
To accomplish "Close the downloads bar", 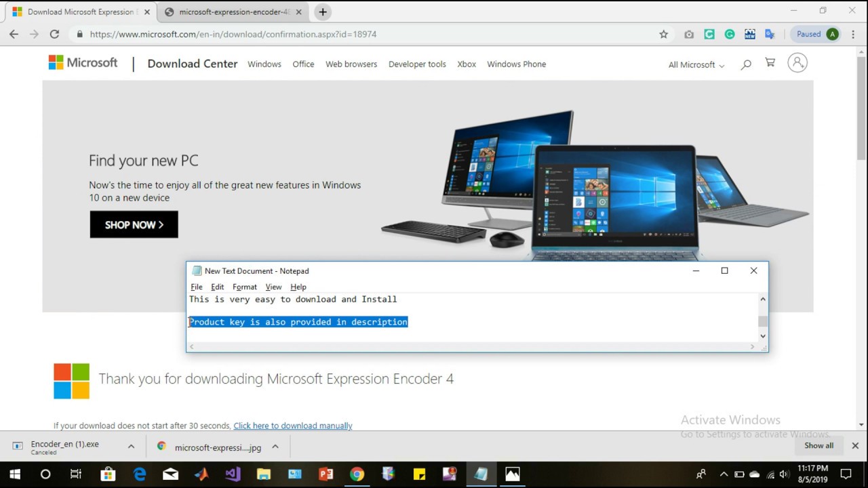I will coord(855,445).
